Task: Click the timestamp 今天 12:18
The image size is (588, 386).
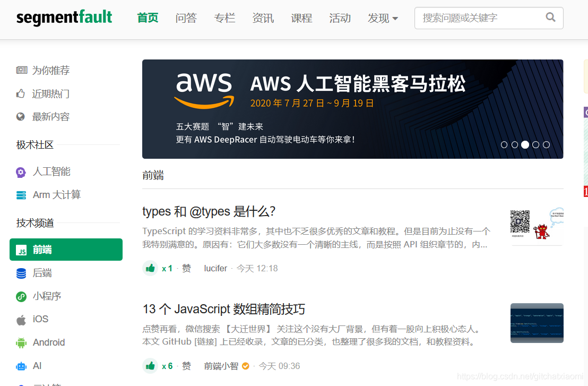Action: point(257,269)
